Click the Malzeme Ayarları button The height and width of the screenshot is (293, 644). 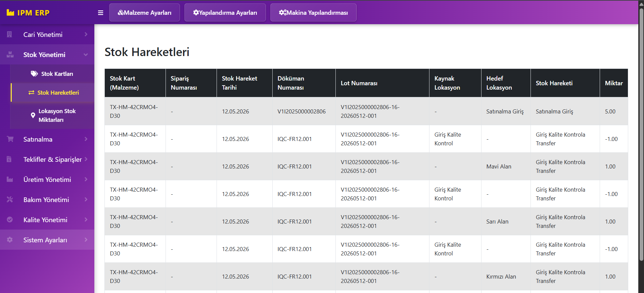144,12
